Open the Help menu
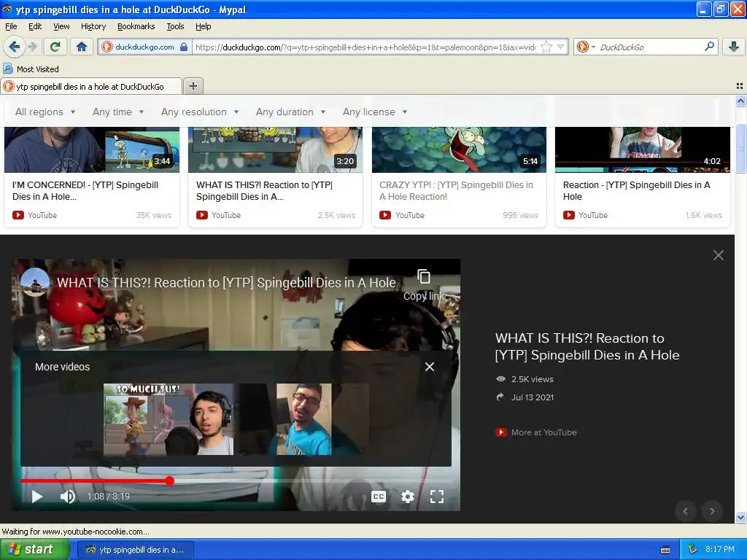The height and width of the screenshot is (560, 747). click(x=203, y=26)
